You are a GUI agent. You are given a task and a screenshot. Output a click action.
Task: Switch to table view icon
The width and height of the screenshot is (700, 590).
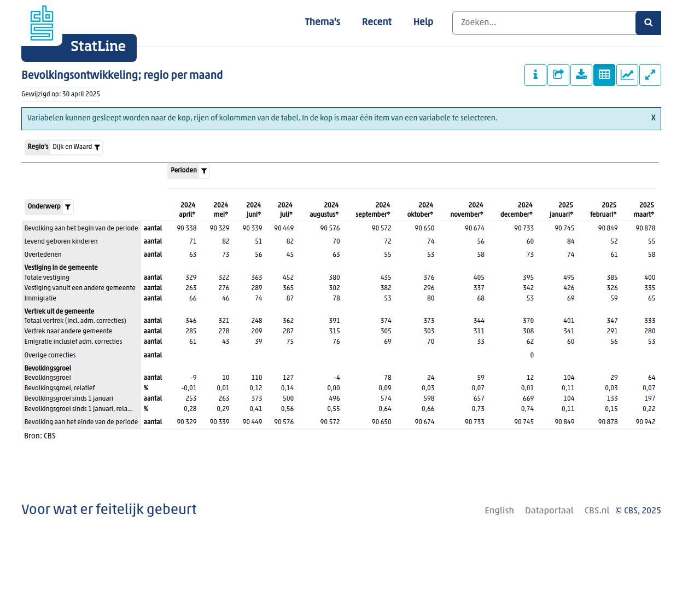pos(604,75)
